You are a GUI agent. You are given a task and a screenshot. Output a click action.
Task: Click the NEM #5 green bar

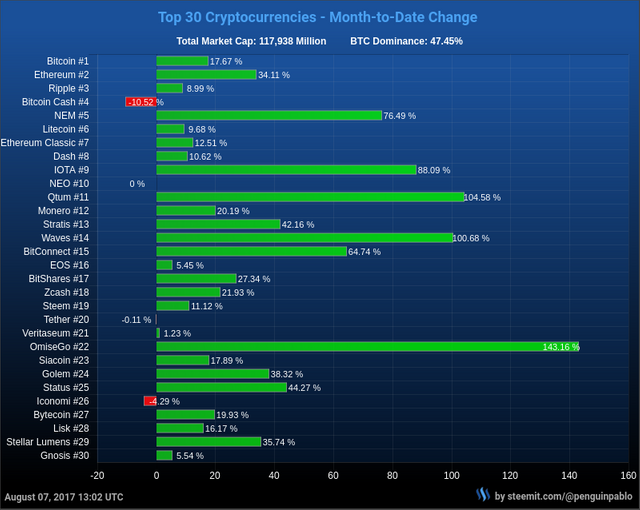[269, 115]
